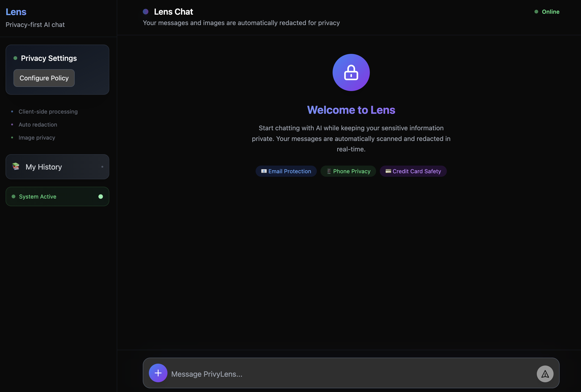Click the purple plus attach button
Screen dimensions: 581x392
pos(158,373)
